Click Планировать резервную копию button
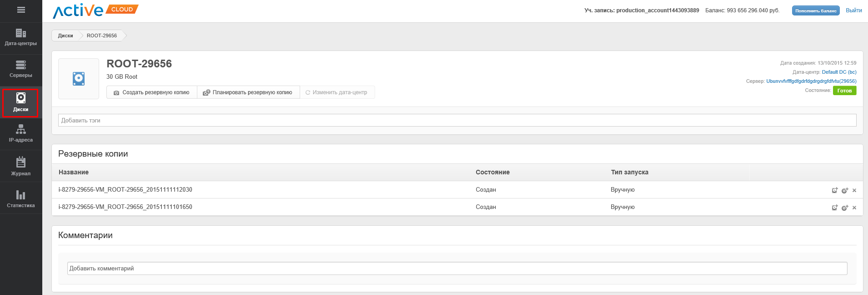868x295 pixels. 248,92
